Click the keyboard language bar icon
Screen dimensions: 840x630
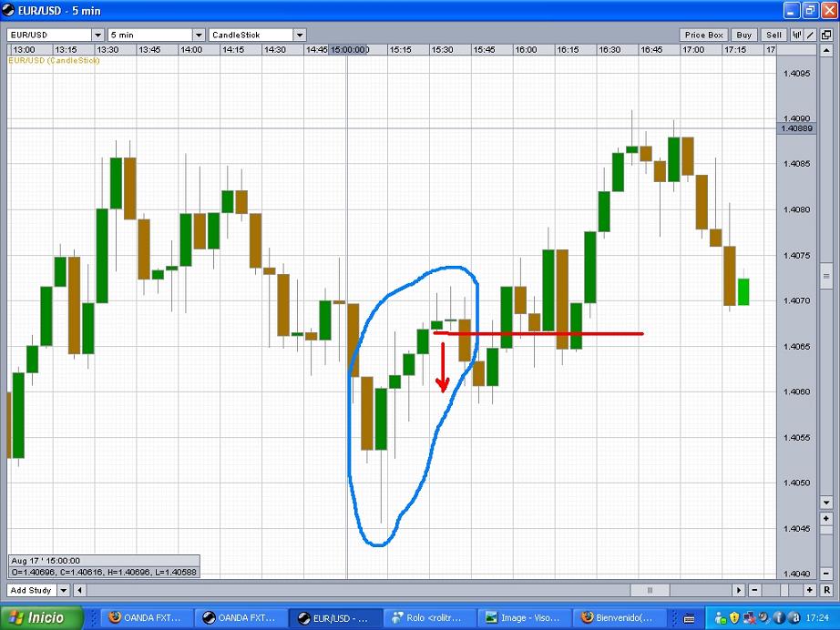(x=690, y=619)
